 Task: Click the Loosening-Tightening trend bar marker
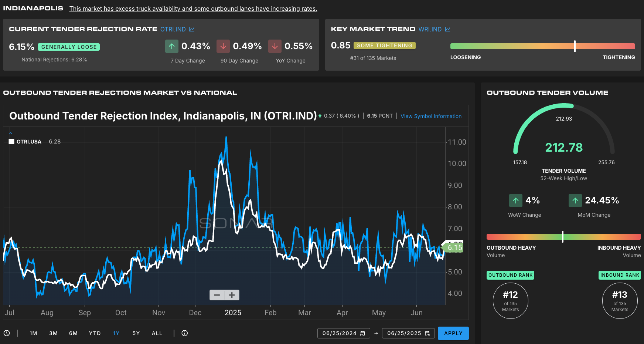coord(575,46)
